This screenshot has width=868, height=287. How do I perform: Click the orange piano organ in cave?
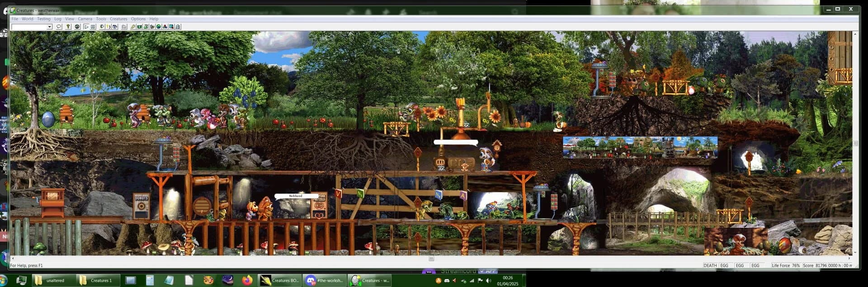52,203
